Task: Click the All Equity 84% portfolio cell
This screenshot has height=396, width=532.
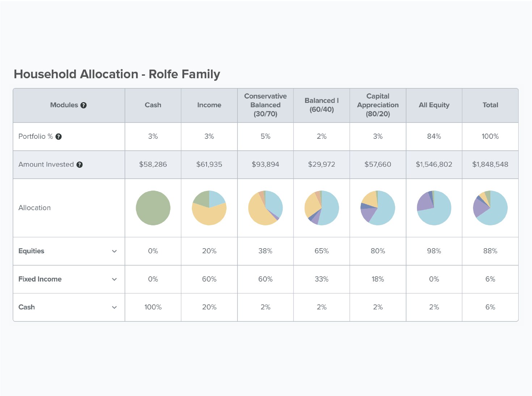Action: coord(434,137)
